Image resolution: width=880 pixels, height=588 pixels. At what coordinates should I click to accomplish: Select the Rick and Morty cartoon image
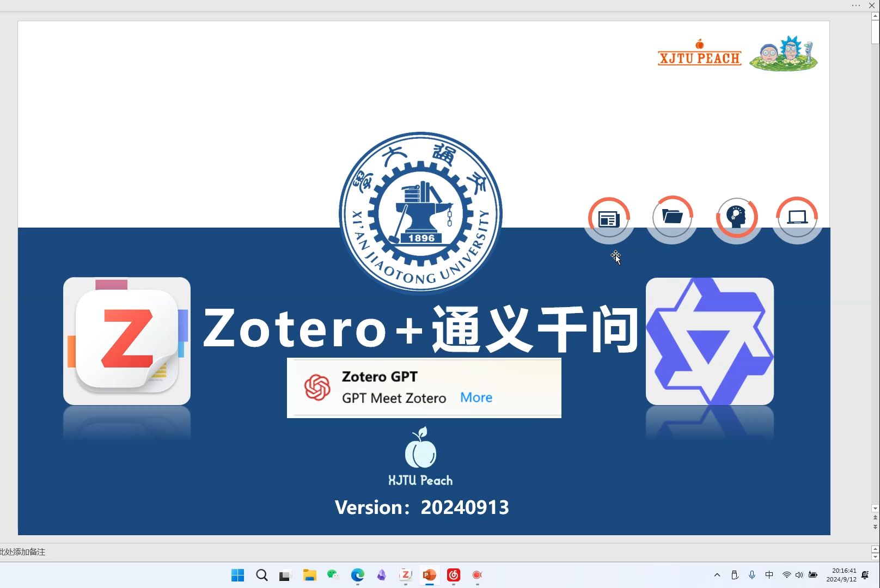pyautogui.click(x=784, y=53)
